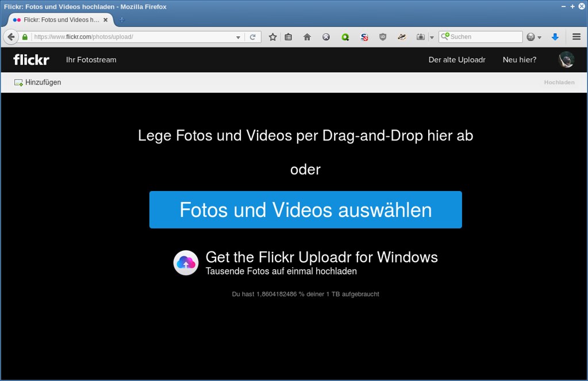Open the Neu hier? help link
Screen dimensions: 588x381
point(520,60)
